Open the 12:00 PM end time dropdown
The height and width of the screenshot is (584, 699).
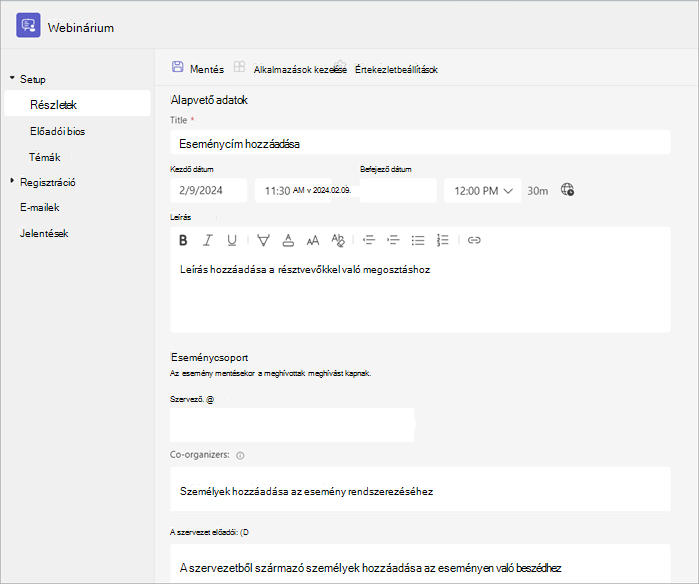coord(483,191)
